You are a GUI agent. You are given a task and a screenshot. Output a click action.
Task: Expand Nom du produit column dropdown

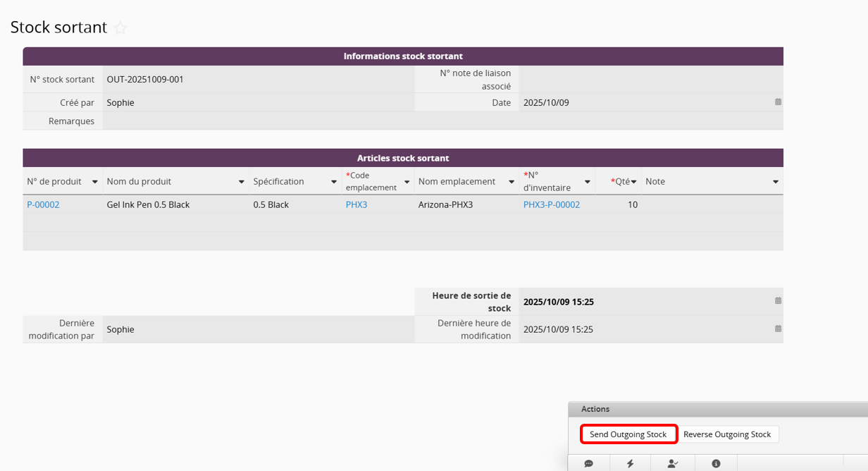(241, 182)
